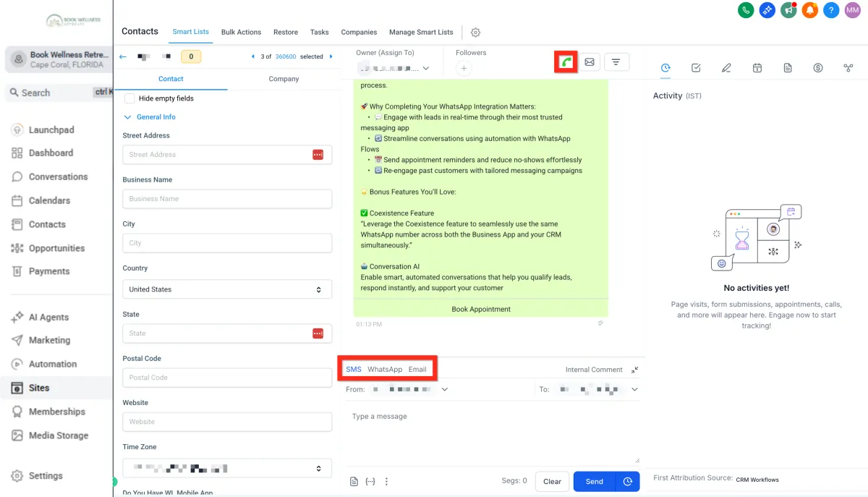Viewport: 868px width, 497px height.
Task: Open the Appointments calendar icon in right panel
Action: pyautogui.click(x=757, y=67)
